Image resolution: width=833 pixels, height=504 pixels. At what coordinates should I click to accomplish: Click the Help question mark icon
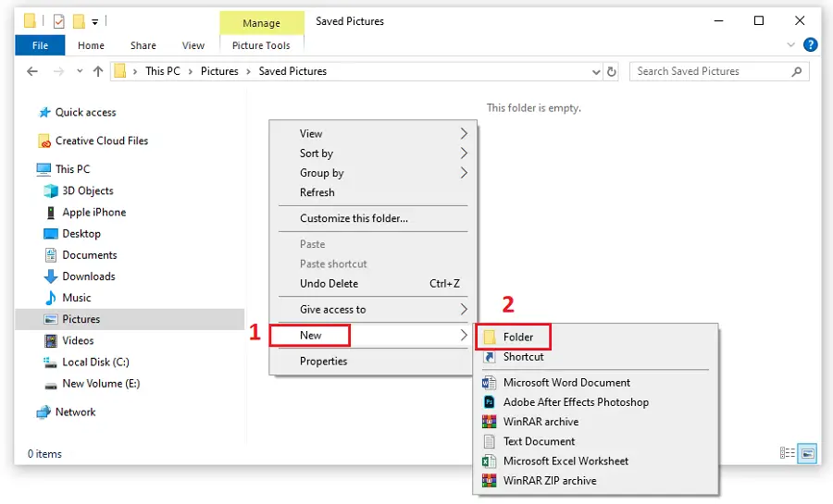[x=810, y=44]
